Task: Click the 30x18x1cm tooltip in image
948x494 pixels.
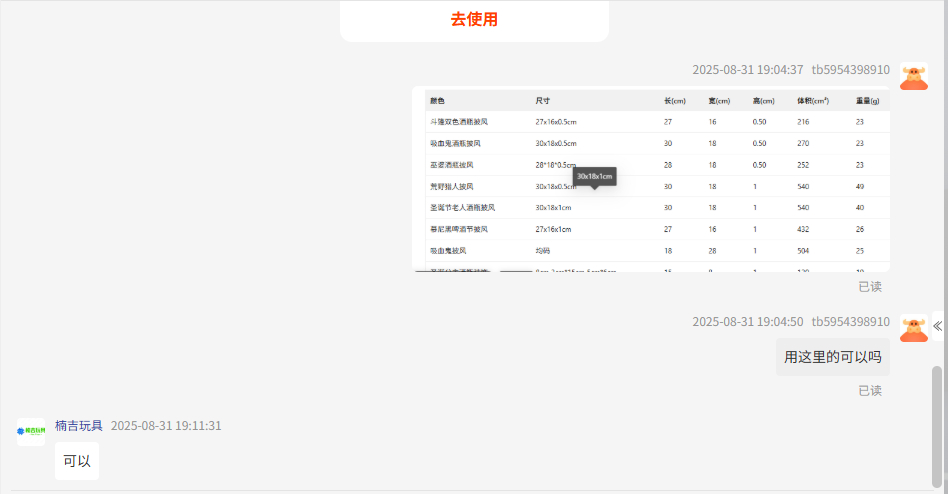Action: pos(594,176)
